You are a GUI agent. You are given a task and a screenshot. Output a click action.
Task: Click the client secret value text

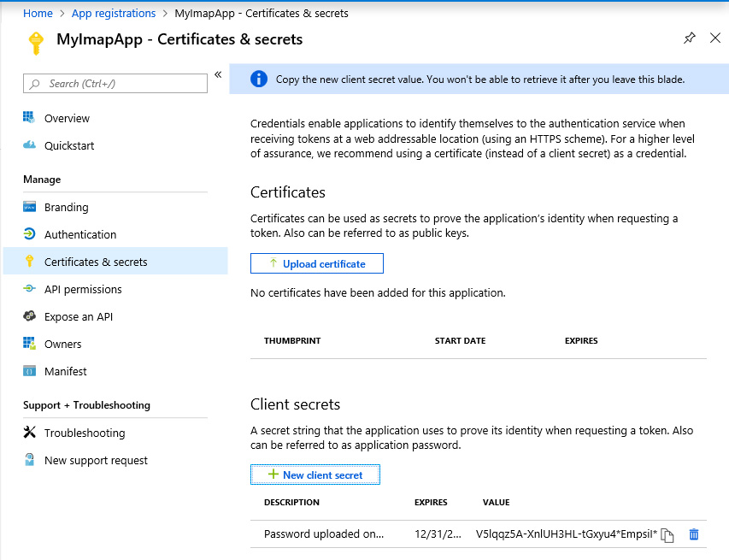[x=567, y=534]
